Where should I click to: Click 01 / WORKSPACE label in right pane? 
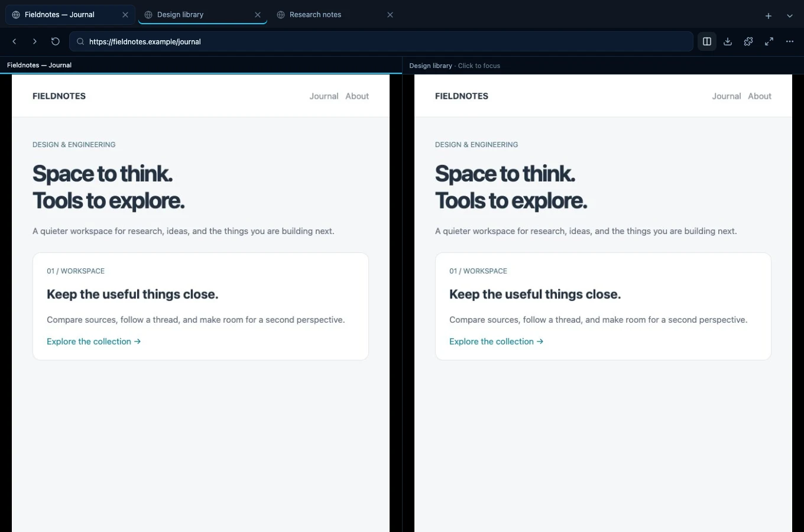pyautogui.click(x=478, y=271)
